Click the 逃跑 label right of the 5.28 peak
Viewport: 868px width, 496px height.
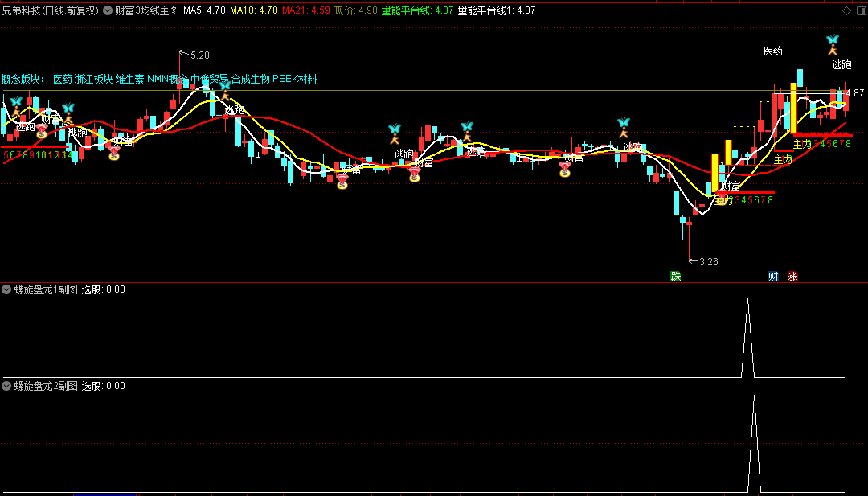tap(234, 110)
